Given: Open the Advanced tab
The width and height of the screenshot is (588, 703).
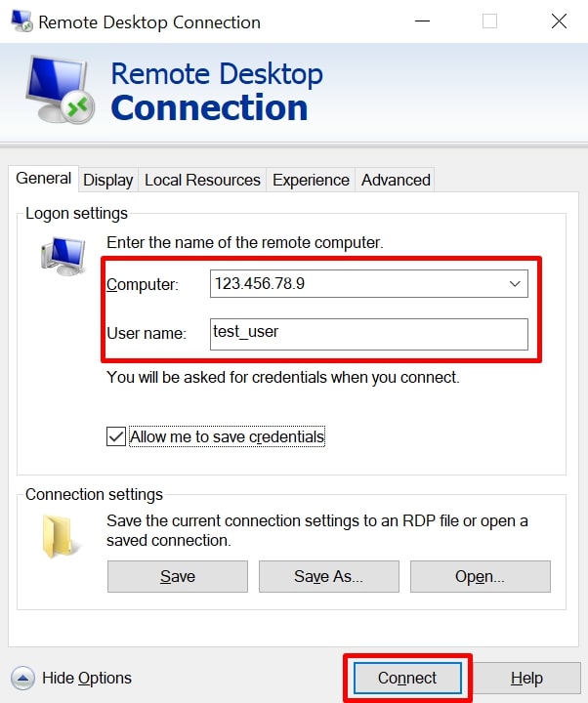Looking at the screenshot, I should click(x=396, y=180).
